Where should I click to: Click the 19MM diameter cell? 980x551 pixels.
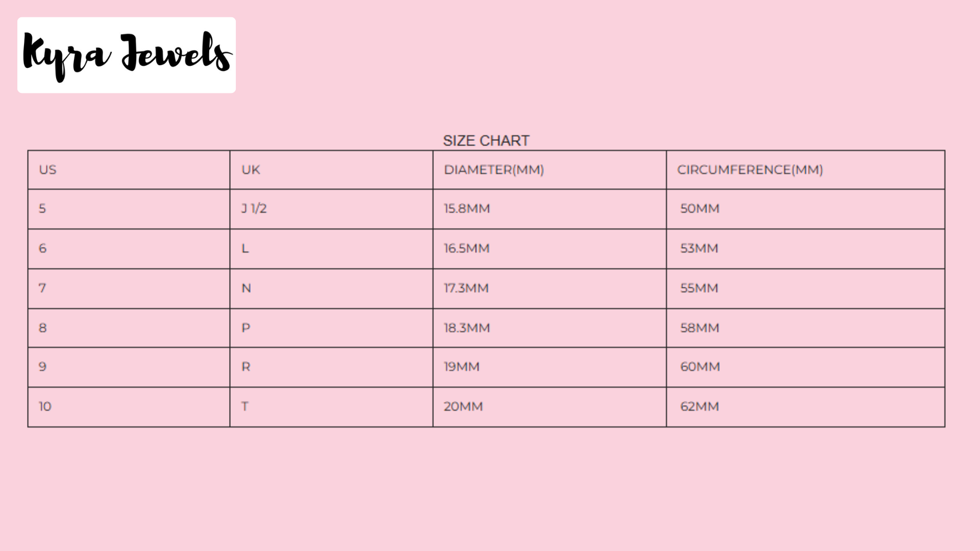click(x=461, y=367)
